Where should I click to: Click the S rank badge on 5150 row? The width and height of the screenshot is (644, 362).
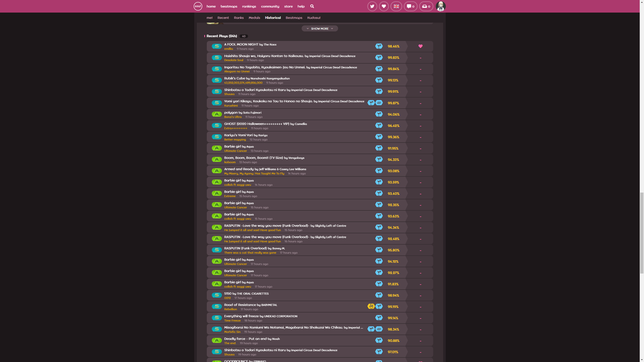[217, 295]
